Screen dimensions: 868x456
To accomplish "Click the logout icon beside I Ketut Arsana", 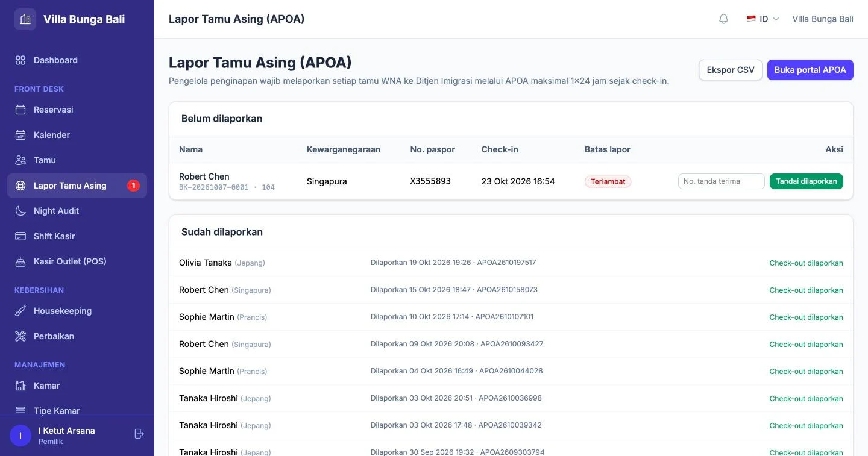I will 139,434.
